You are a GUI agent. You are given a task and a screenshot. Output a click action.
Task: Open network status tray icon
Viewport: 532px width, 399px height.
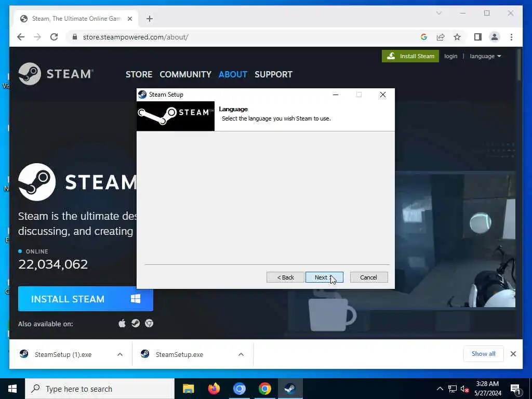tap(453, 389)
